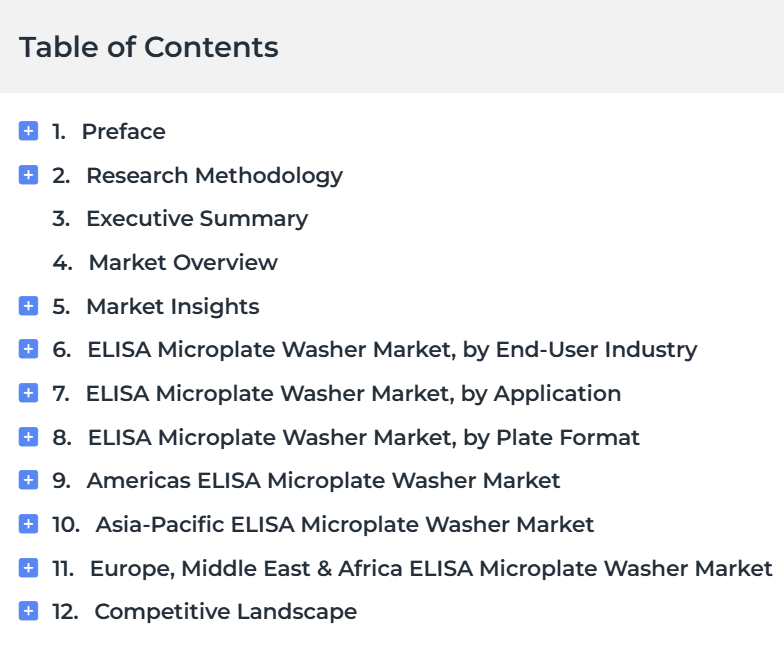Click plus icon beside Americas market section

pyautogui.click(x=28, y=480)
